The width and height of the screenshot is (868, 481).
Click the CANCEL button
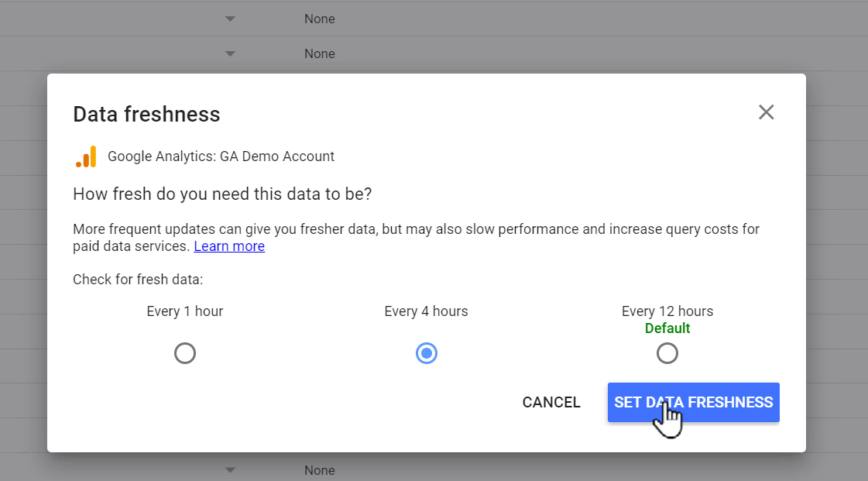pos(551,403)
